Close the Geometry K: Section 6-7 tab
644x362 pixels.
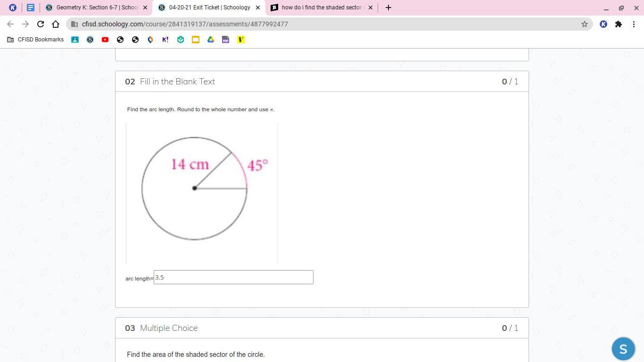(145, 8)
